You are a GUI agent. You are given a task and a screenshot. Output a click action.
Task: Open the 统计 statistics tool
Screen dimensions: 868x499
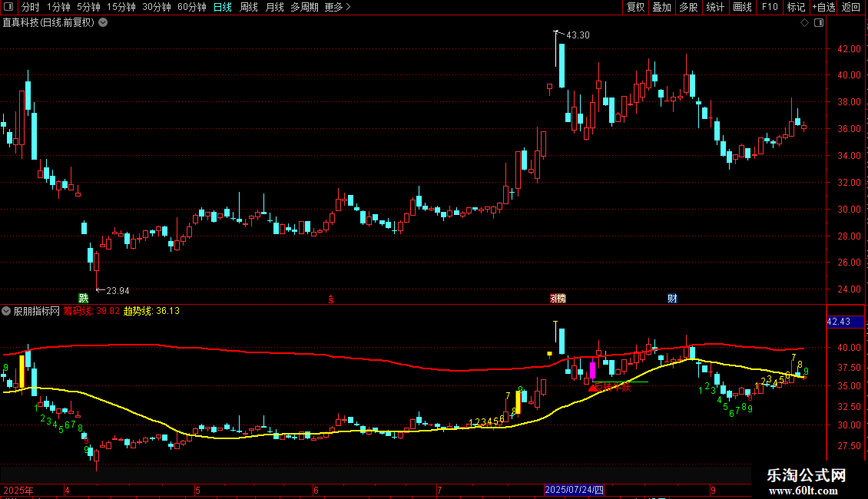click(x=715, y=7)
